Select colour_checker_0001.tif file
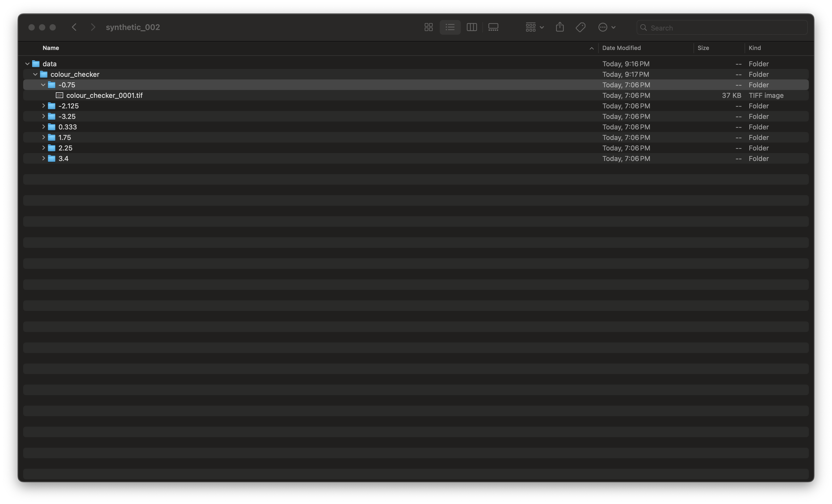832x504 pixels. coord(104,95)
